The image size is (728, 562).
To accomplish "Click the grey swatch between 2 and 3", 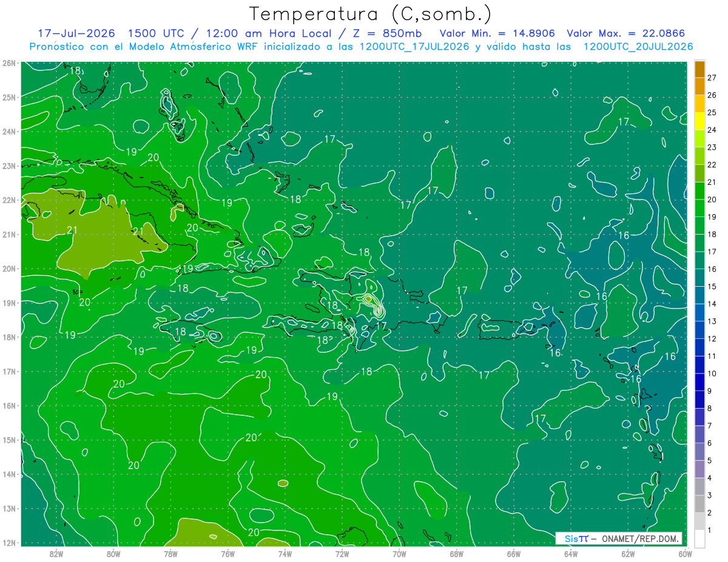I will tap(699, 504).
